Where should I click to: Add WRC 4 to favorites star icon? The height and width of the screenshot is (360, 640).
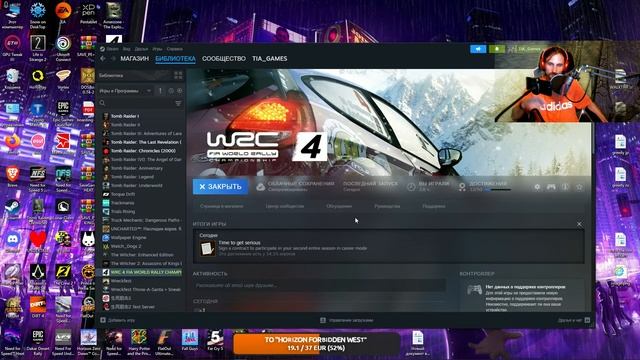579,187
